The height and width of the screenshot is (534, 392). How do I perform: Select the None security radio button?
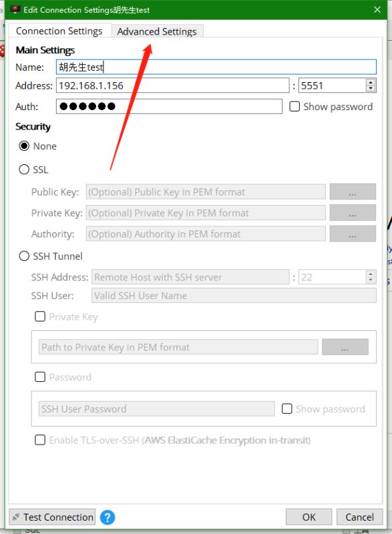pyautogui.click(x=24, y=146)
